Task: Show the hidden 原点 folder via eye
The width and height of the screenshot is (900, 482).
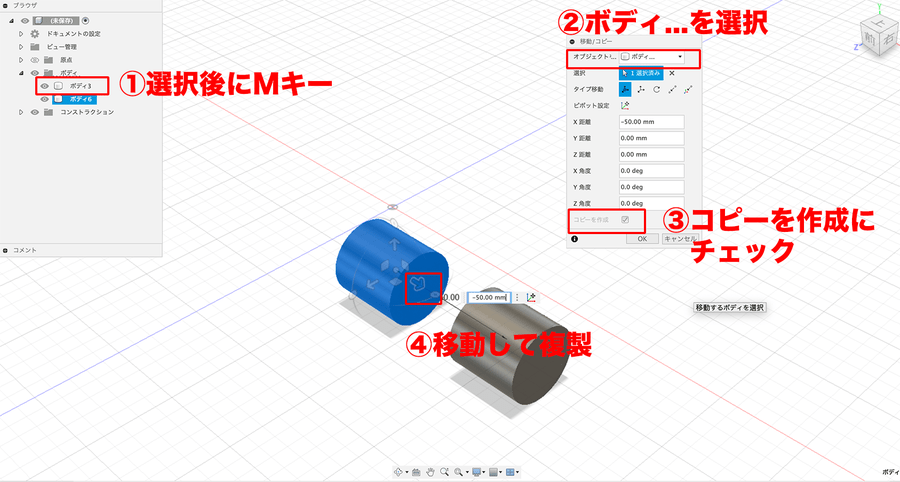Action: pos(34,60)
